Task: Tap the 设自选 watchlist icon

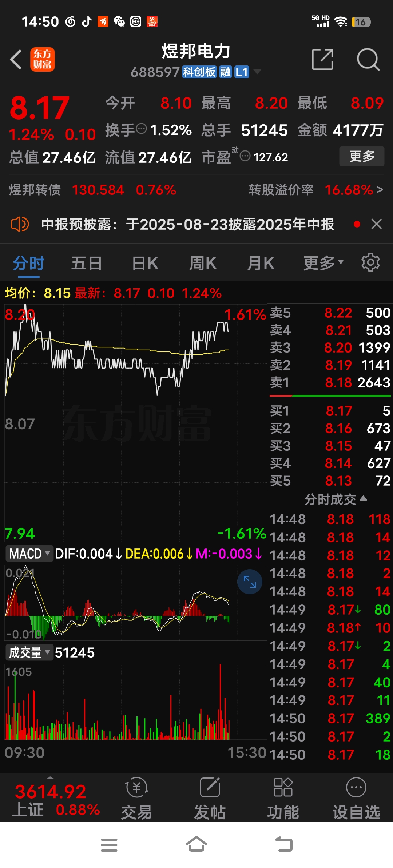Action: pyautogui.click(x=356, y=799)
